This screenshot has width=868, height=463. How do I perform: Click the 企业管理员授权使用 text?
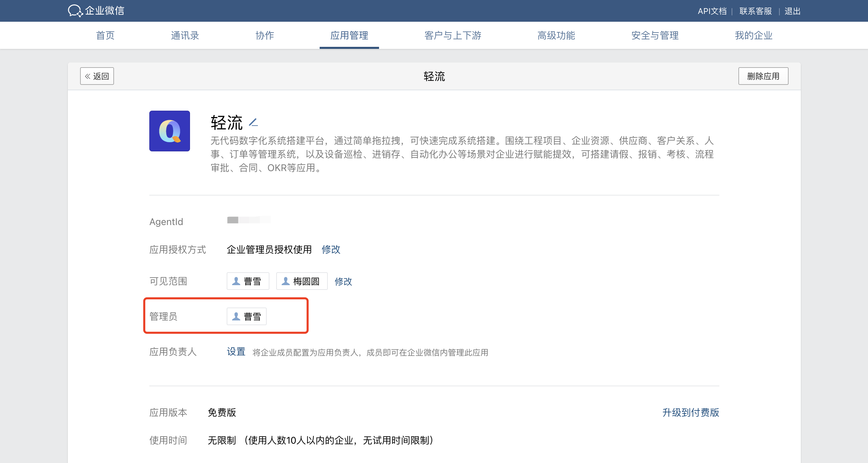pyautogui.click(x=269, y=249)
